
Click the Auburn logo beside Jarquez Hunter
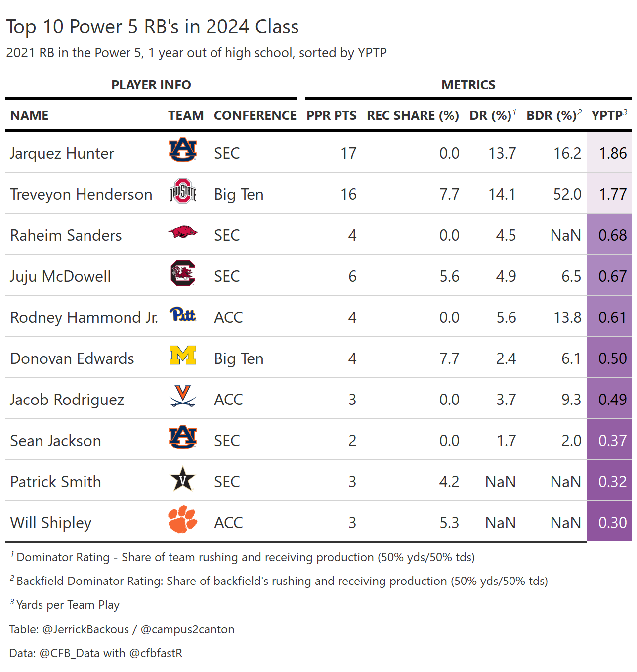(x=183, y=150)
